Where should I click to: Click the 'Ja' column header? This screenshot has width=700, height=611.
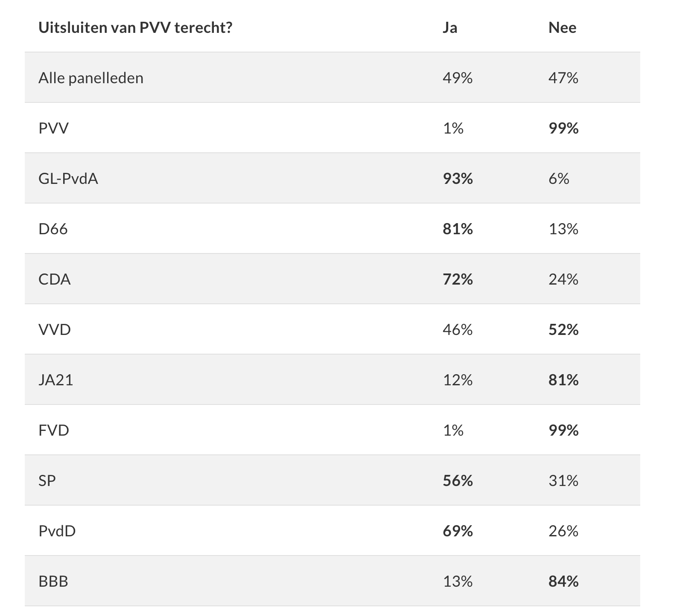click(450, 28)
